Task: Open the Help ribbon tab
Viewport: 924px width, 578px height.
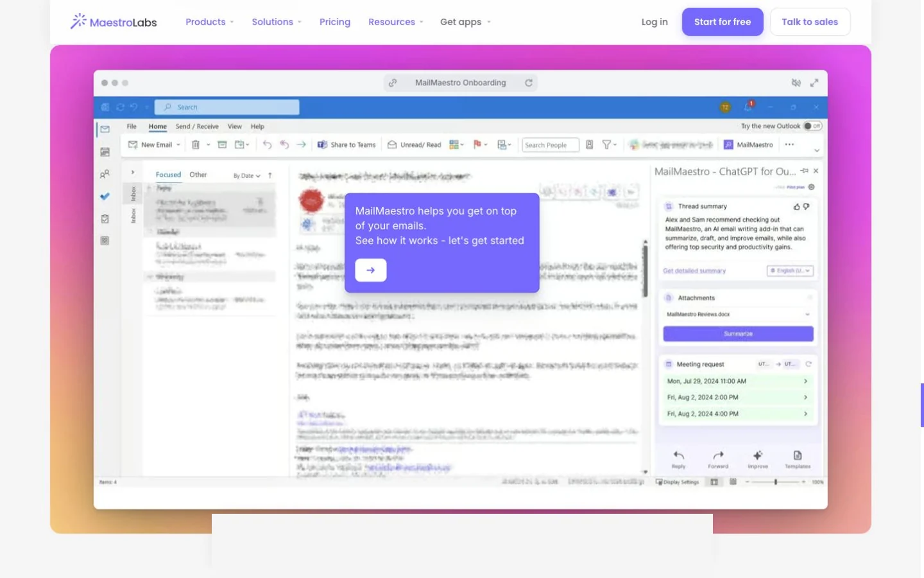Action: (257, 127)
